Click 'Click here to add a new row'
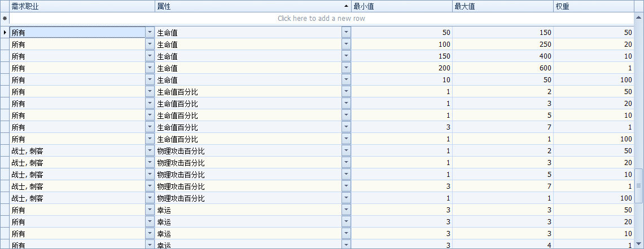The height and width of the screenshot is (249, 644). click(321, 19)
